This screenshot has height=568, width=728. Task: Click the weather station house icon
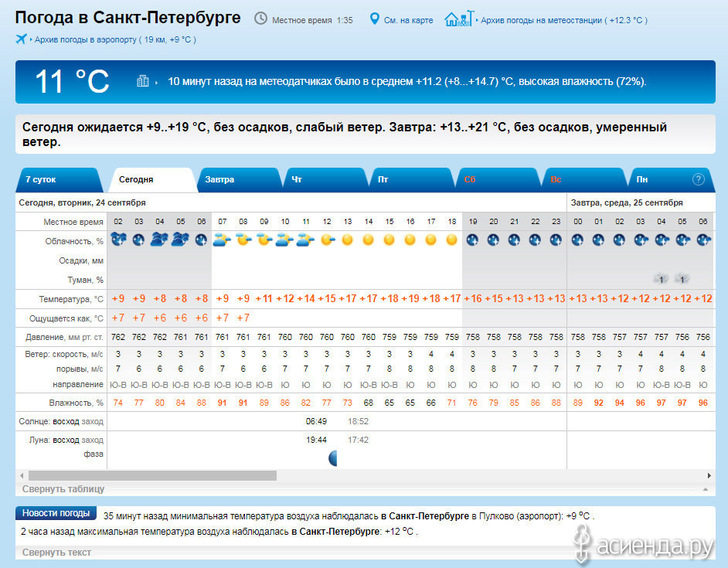(x=458, y=19)
